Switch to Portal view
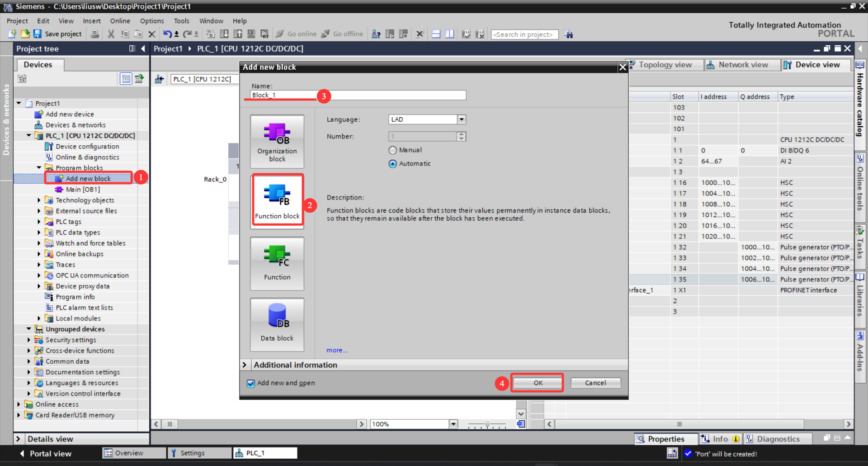Image resolution: width=868 pixels, height=466 pixels. tap(46, 453)
